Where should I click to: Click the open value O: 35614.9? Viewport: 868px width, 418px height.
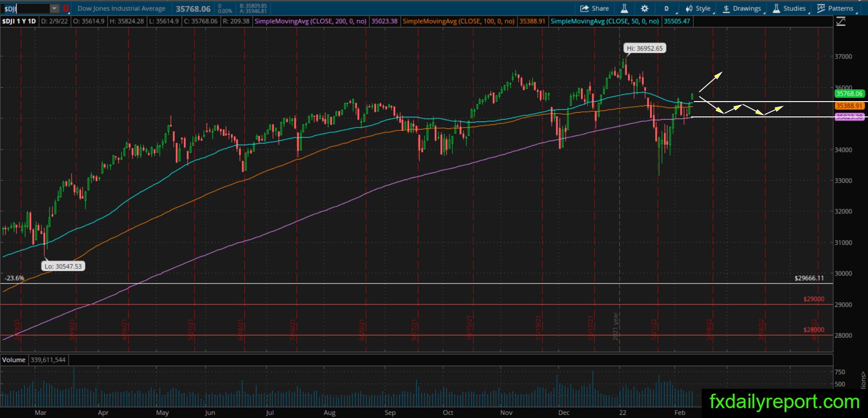[89, 21]
